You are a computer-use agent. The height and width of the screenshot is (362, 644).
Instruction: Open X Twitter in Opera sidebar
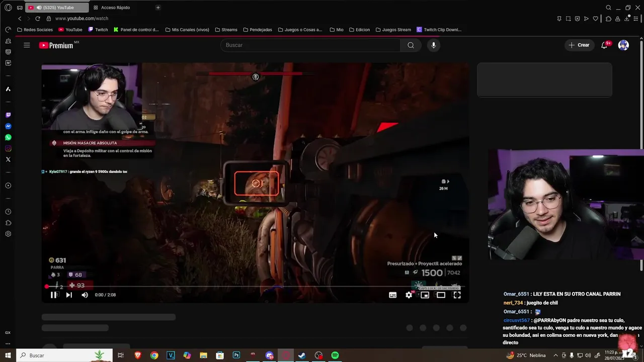tap(8, 159)
